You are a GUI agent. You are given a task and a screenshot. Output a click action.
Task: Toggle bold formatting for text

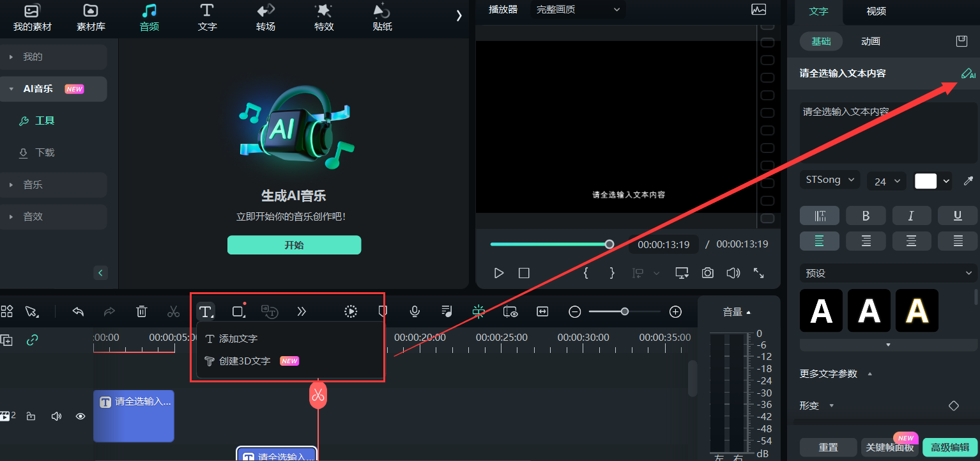[x=866, y=215]
